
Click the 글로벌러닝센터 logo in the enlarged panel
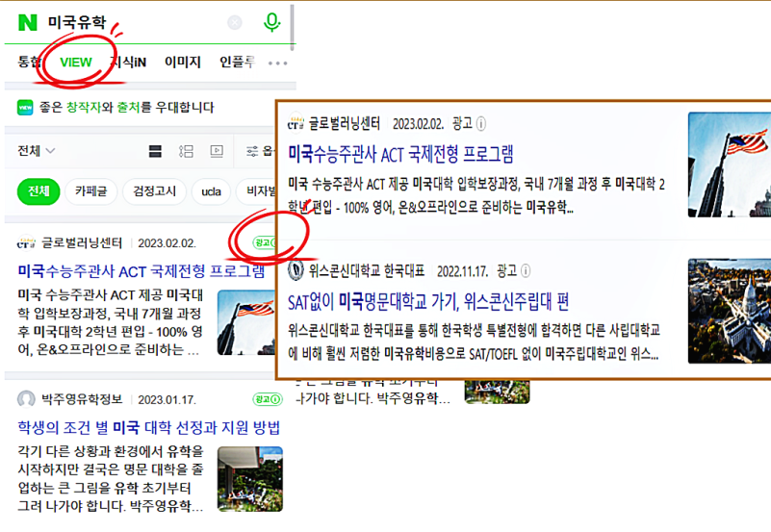[296, 123]
